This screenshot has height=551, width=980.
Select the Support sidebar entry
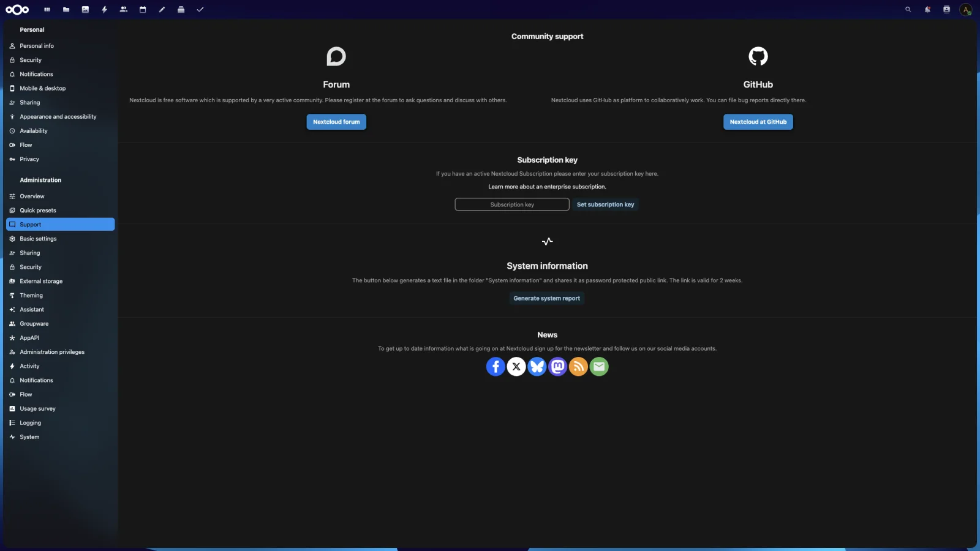pos(61,225)
